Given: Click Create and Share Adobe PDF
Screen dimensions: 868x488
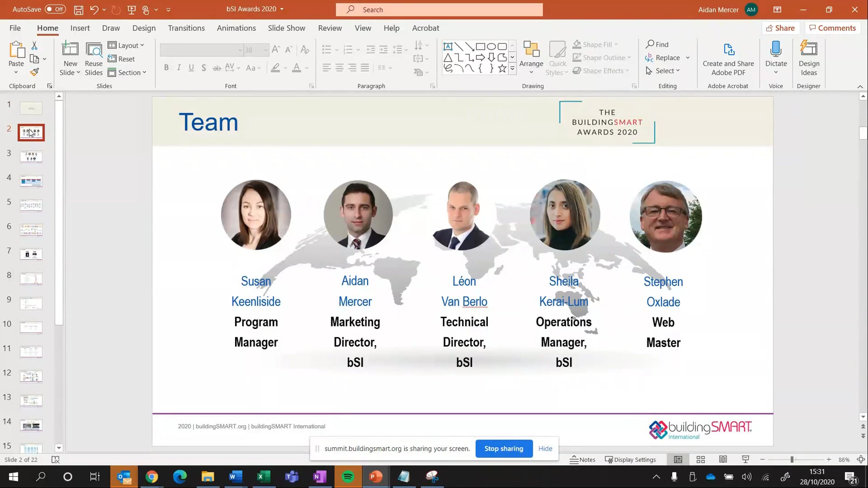Looking at the screenshot, I should click(728, 59).
